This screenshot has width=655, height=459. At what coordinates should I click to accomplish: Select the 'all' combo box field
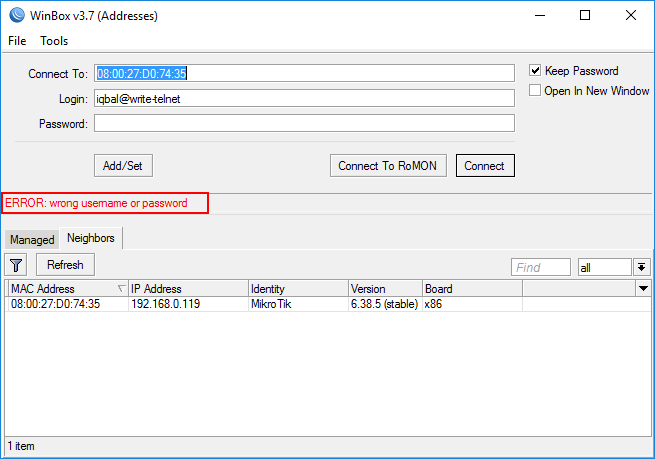[604, 267]
